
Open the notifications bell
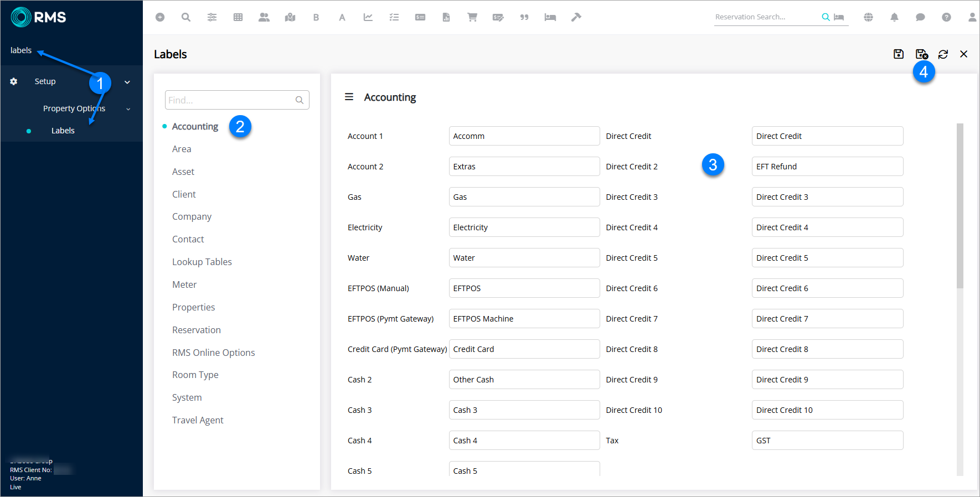coord(894,17)
